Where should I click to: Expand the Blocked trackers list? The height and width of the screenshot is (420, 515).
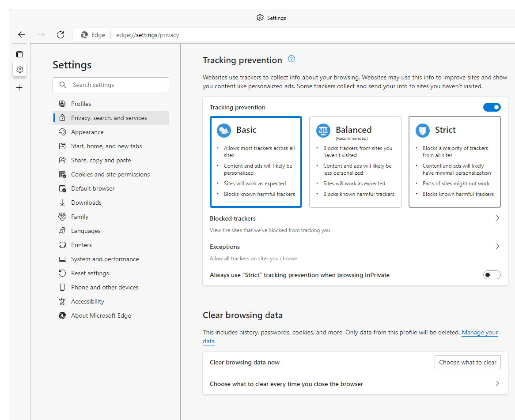coord(497,217)
